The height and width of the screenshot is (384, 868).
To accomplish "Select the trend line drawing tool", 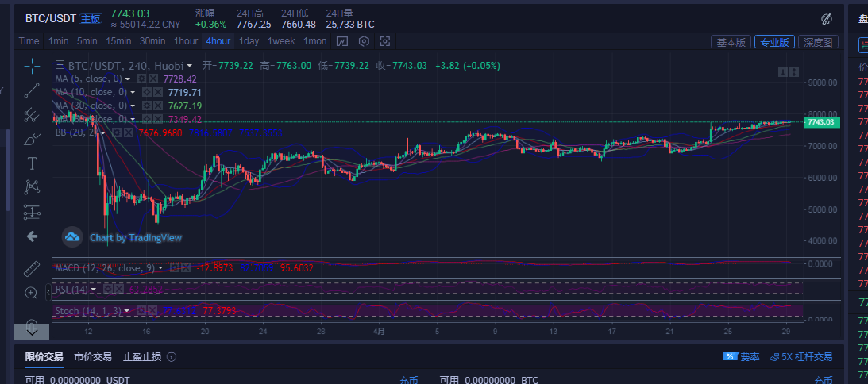I will pyautogui.click(x=32, y=90).
